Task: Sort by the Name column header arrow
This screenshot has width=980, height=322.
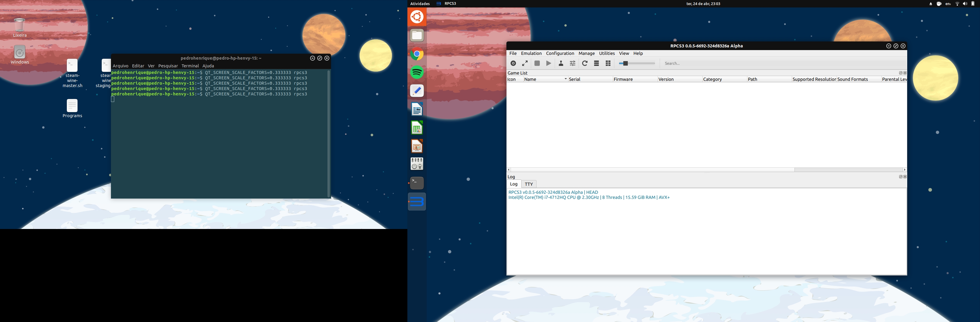Action: (x=565, y=79)
